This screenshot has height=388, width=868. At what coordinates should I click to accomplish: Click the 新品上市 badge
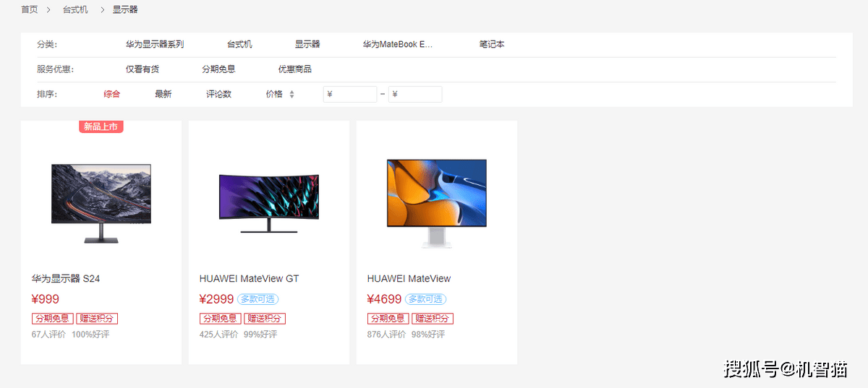[101, 126]
